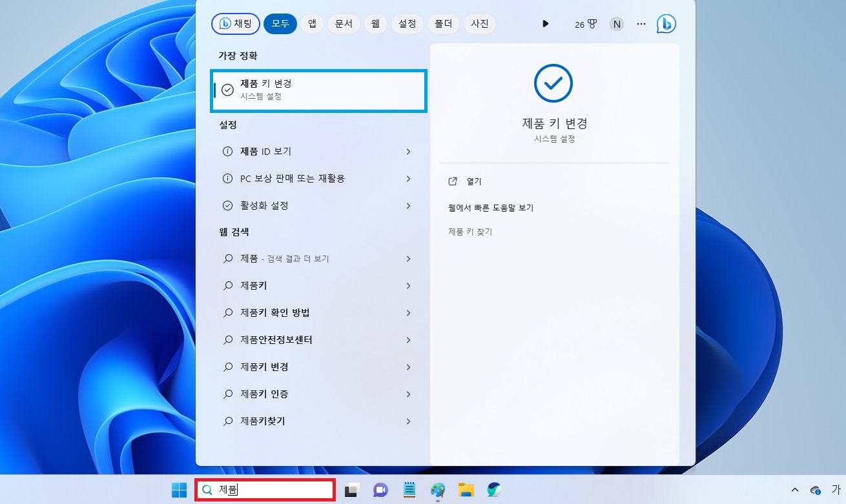Open the Windows Start button
Image resolution: width=846 pixels, height=504 pixels.
[x=179, y=490]
